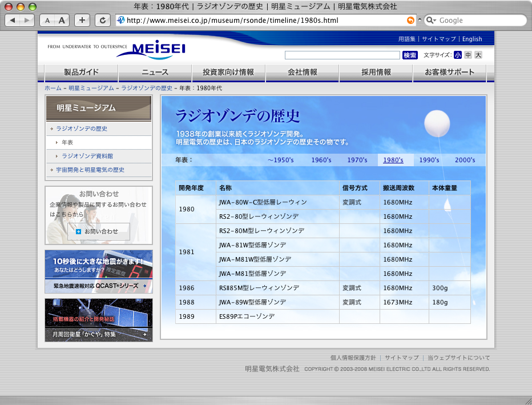
Task: Switch to the 1990's timeline tab
Action: pos(429,160)
